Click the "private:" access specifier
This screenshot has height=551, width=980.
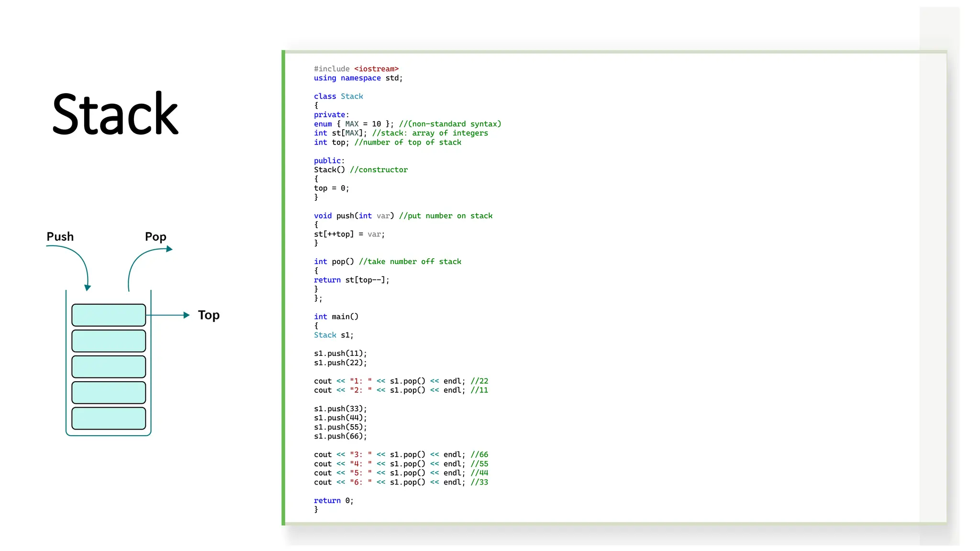331,115
